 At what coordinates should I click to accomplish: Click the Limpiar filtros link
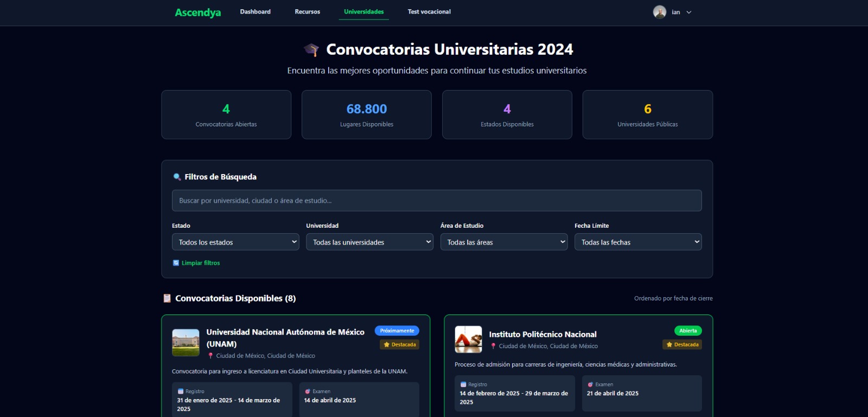point(201,263)
